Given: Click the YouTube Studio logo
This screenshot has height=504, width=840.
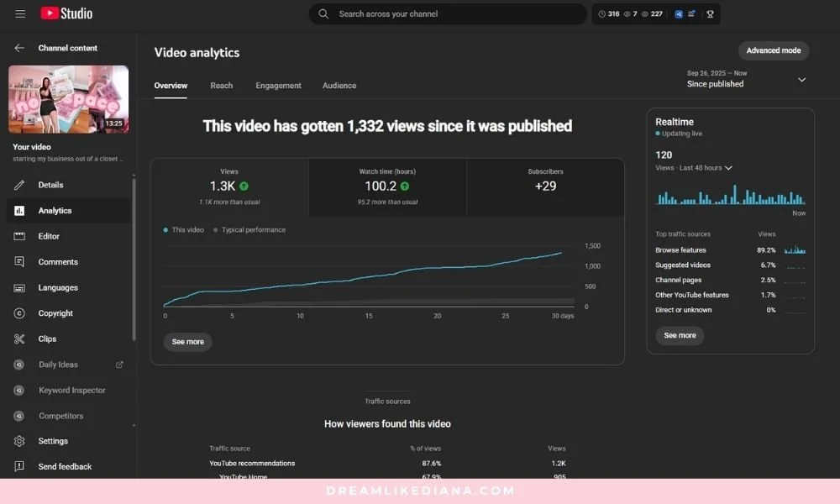Looking at the screenshot, I should tap(66, 13).
